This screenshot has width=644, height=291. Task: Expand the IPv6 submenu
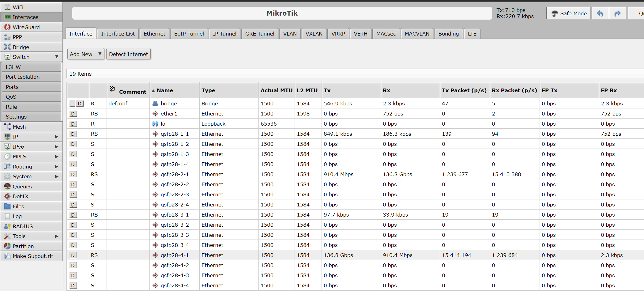click(x=57, y=147)
